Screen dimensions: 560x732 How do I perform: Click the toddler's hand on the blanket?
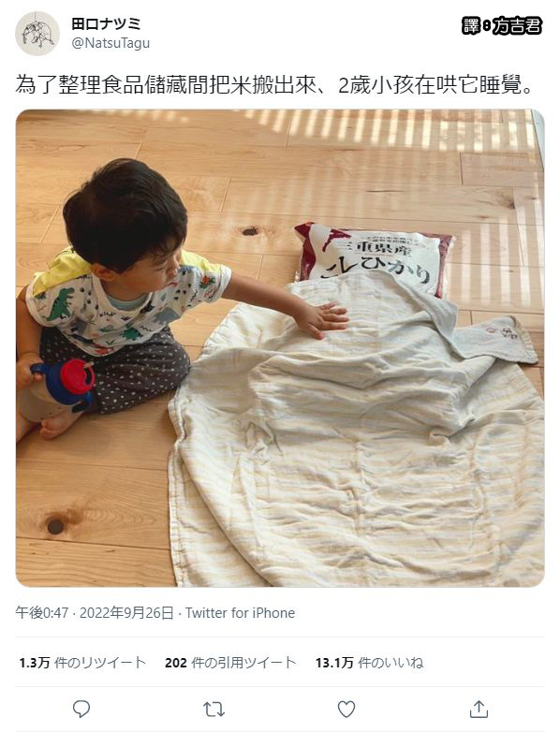coord(326,318)
